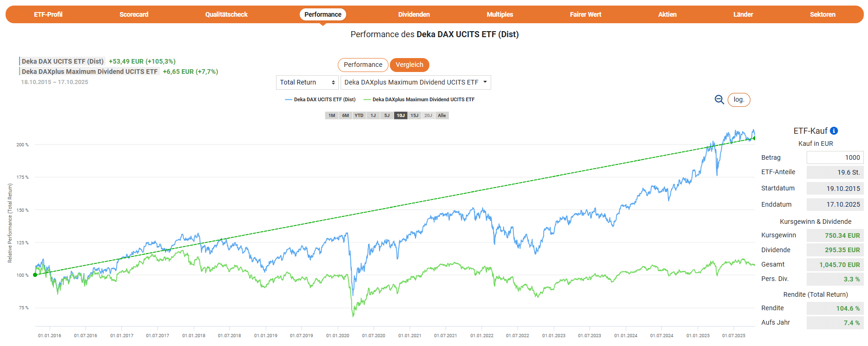Viewport: 868px width, 346px height.
Task: Open the ETF-Profil tab
Action: coord(48,14)
